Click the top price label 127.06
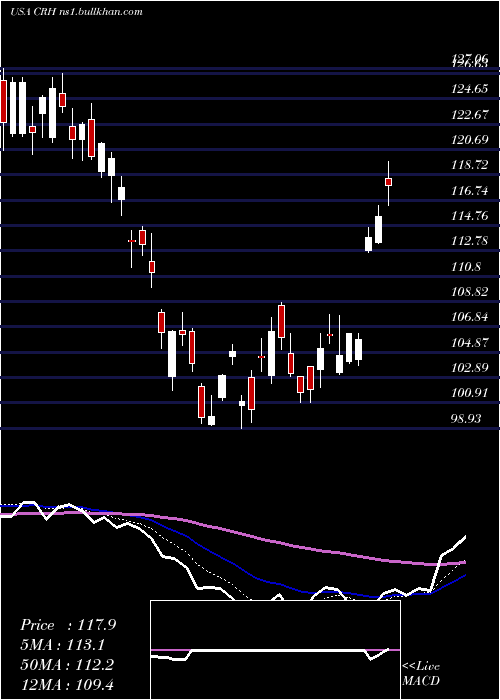500x700 pixels. 470,58
